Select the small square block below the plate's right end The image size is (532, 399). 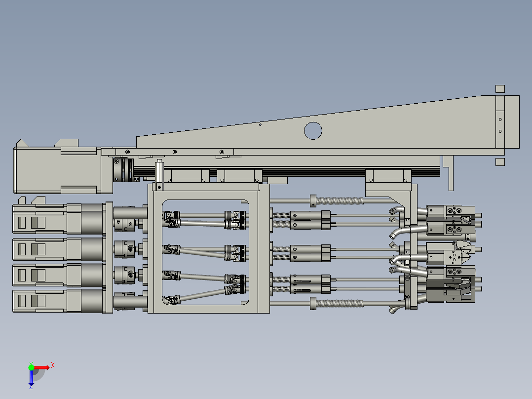pyautogui.click(x=500, y=161)
